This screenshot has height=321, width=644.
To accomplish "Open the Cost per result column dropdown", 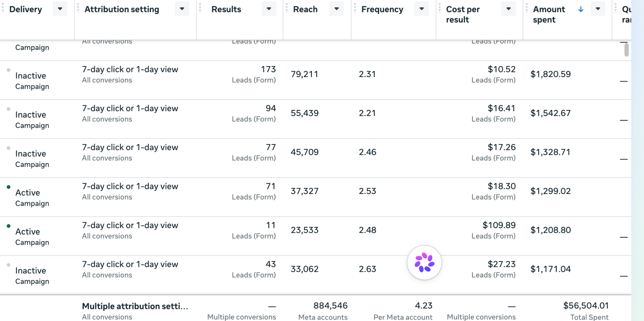I will click(x=508, y=9).
